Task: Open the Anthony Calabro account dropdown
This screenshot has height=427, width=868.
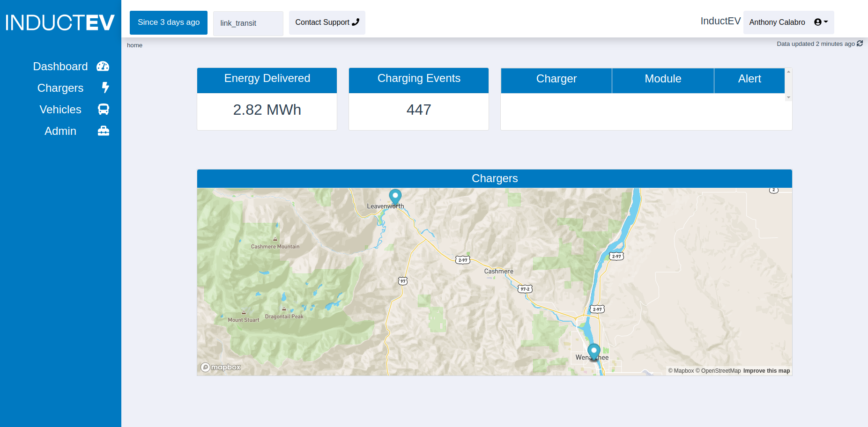Action: pyautogui.click(x=777, y=22)
